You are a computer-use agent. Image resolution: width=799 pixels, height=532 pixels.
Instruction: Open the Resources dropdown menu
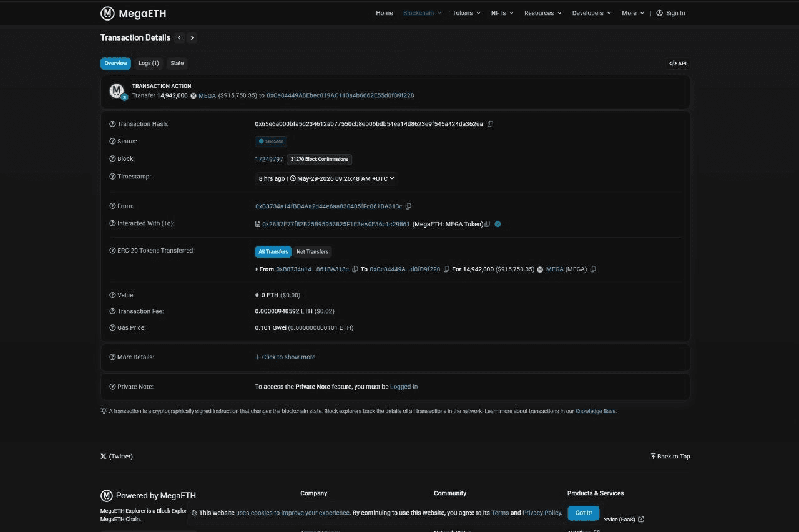click(x=543, y=13)
